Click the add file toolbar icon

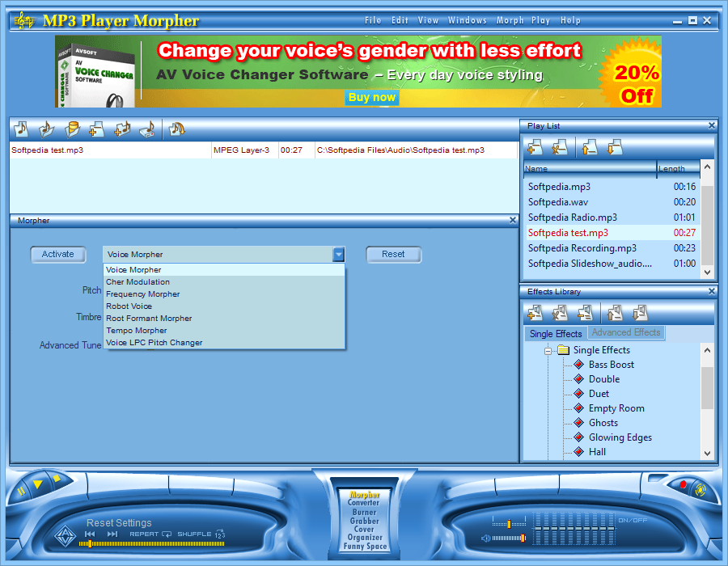point(96,129)
